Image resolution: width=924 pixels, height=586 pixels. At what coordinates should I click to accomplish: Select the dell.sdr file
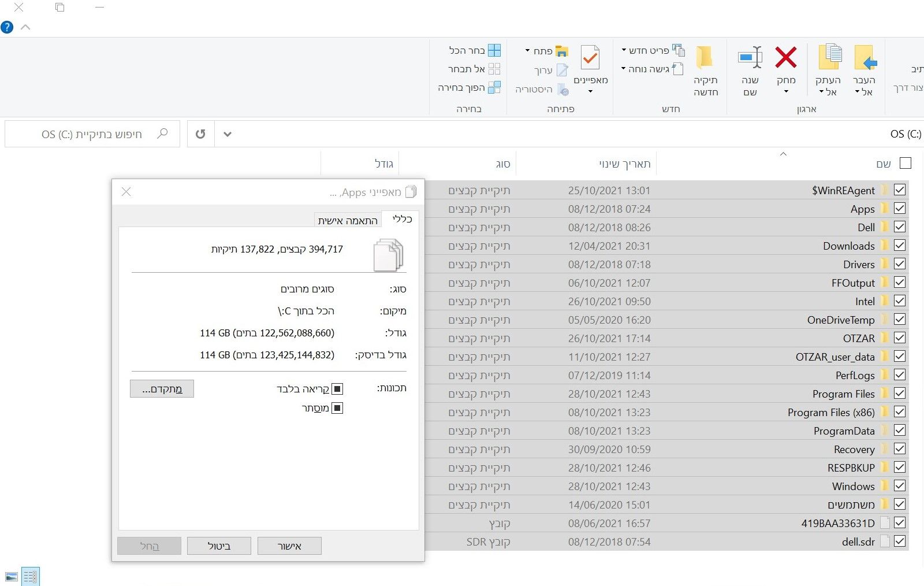point(666,542)
